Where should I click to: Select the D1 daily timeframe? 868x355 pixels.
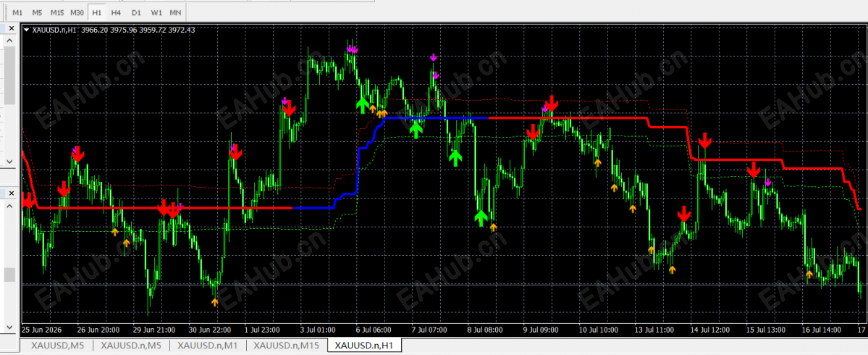(x=135, y=12)
